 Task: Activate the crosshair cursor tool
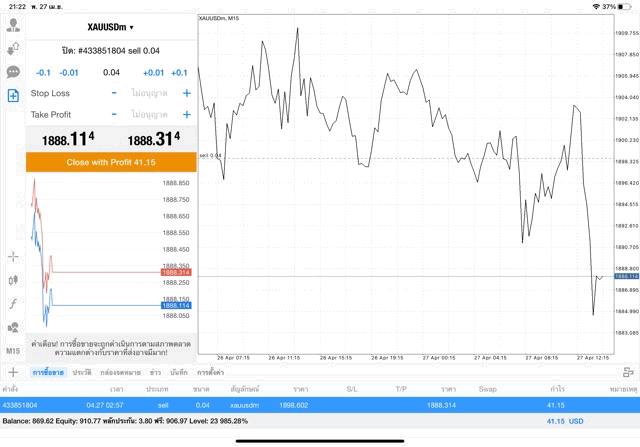coord(13,257)
